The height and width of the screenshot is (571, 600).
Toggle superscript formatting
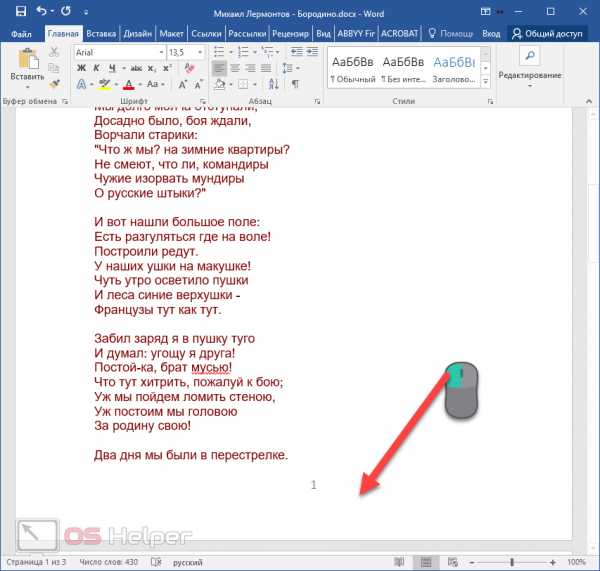click(x=167, y=68)
